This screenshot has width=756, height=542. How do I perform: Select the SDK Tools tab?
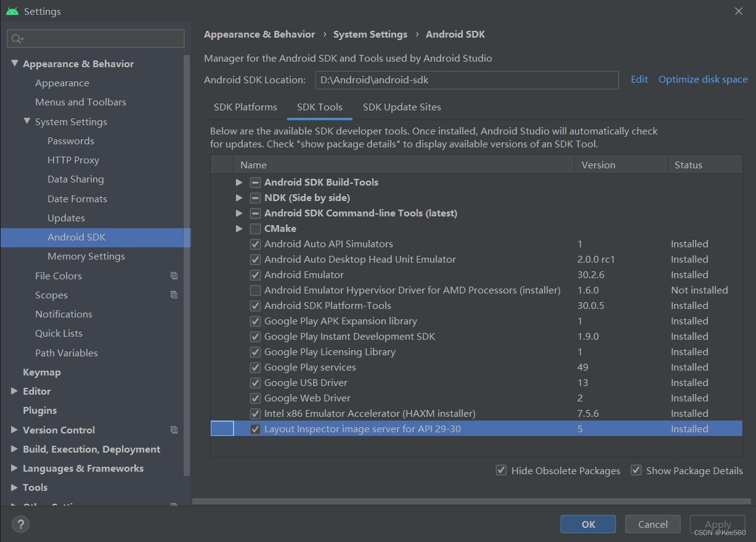(319, 107)
